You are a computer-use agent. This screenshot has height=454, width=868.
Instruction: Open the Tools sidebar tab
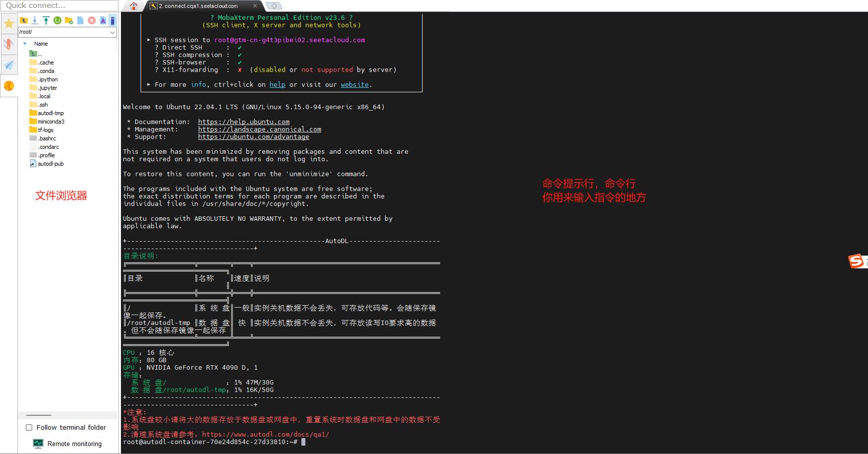coord(9,44)
